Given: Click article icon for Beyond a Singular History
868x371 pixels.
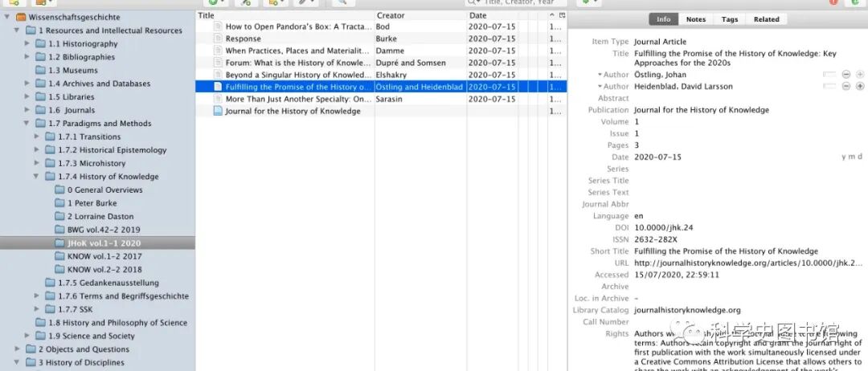Looking at the screenshot, I should (x=218, y=75).
